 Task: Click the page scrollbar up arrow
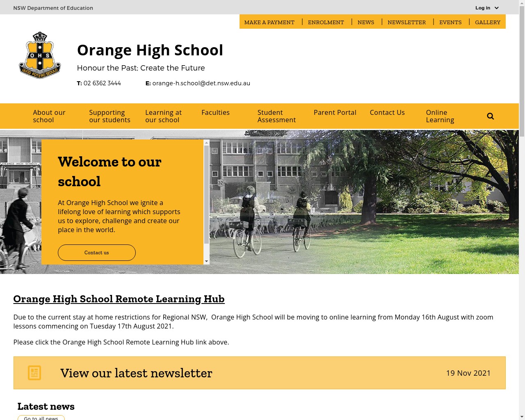tap(522, 3)
